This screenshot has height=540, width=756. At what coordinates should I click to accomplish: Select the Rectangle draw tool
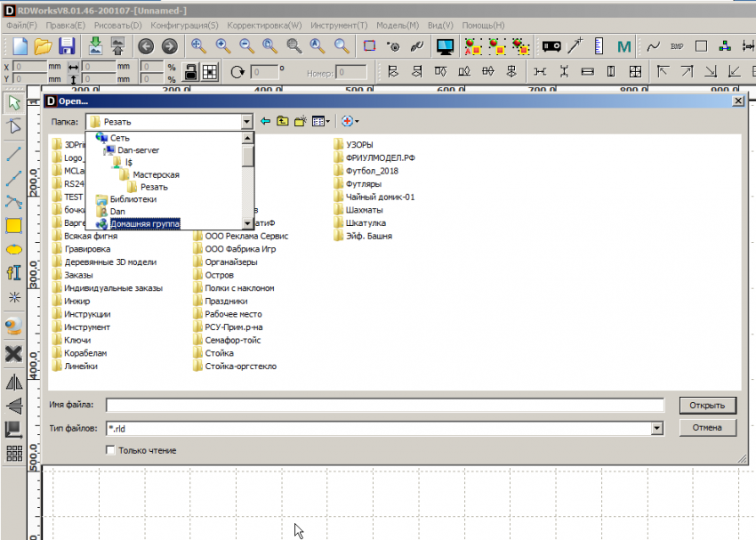tap(13, 225)
